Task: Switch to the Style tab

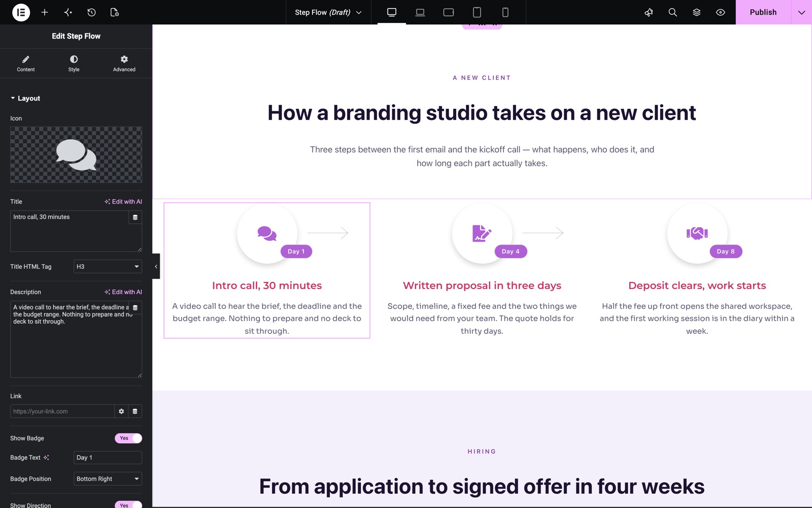Action: tap(74, 63)
